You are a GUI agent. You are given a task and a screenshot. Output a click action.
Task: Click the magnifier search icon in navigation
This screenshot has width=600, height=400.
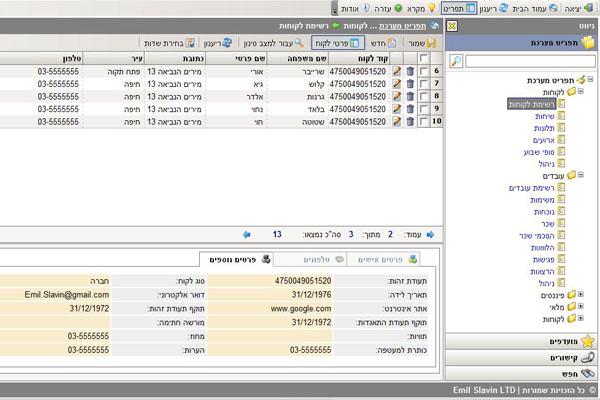click(456, 61)
